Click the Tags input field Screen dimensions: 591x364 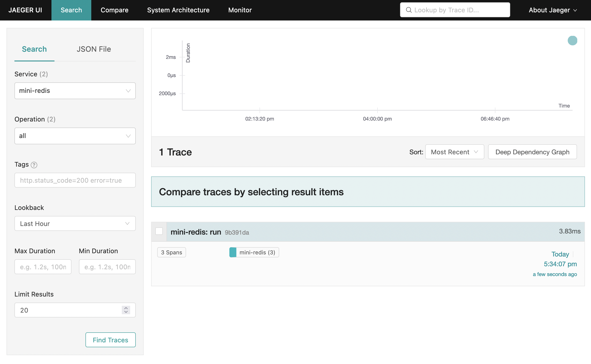(x=75, y=180)
